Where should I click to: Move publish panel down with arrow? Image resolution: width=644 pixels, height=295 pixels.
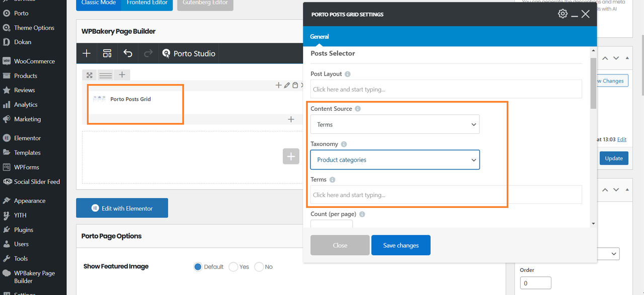coord(616,58)
